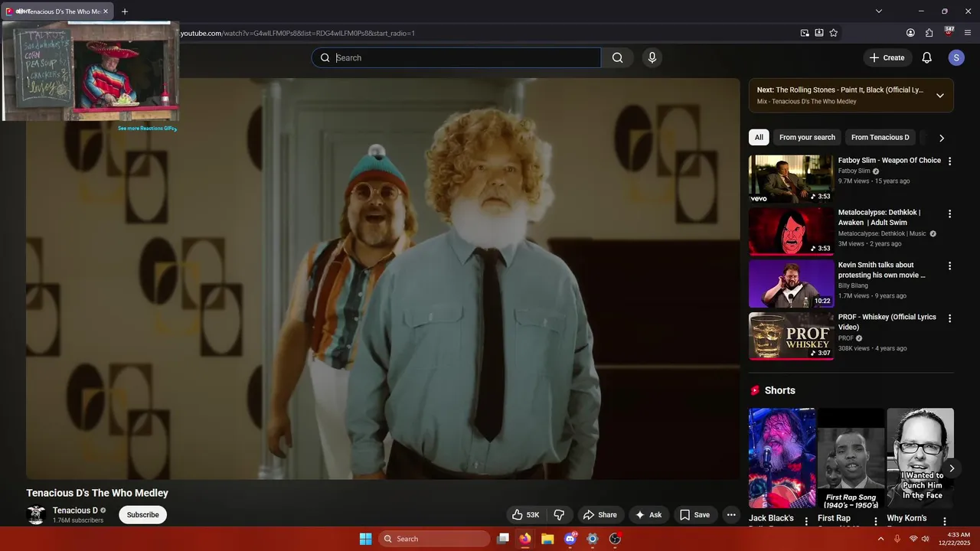Like the video with thumbs up (53K)

[x=525, y=515]
